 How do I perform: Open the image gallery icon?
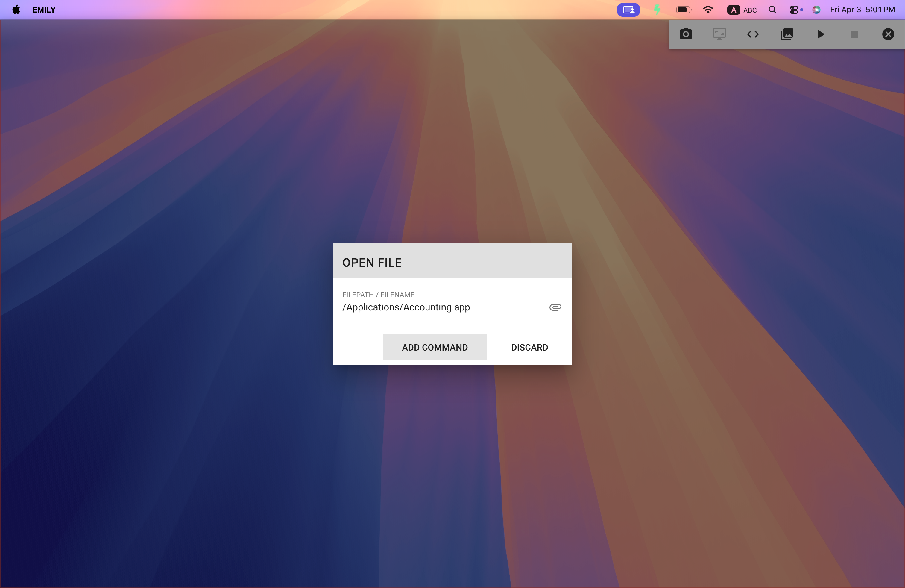tap(787, 34)
